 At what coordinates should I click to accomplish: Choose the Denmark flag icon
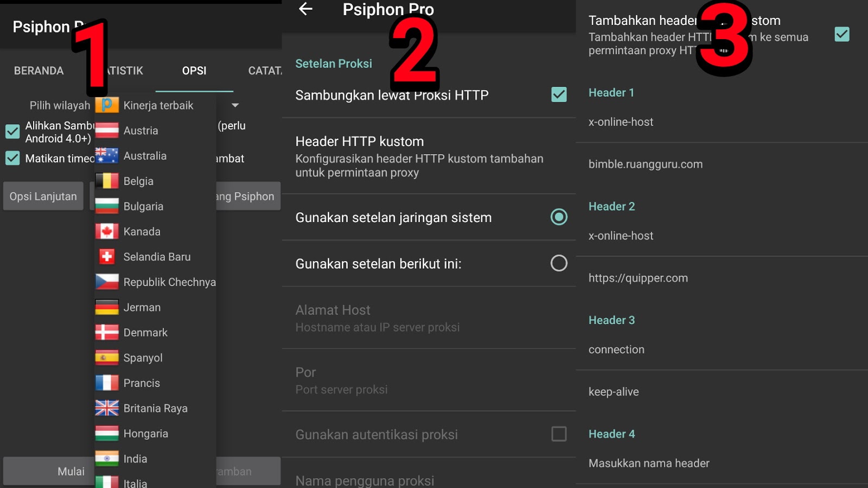tap(107, 332)
